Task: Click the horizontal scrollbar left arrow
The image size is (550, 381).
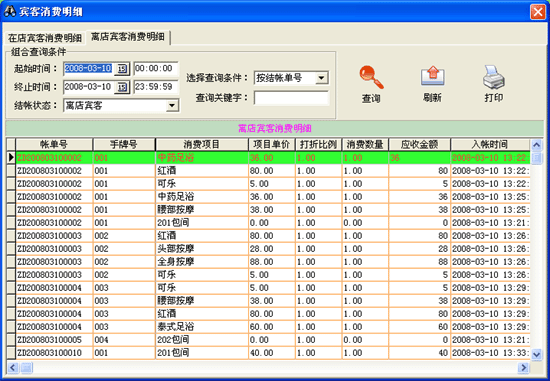Action: tap(13, 367)
